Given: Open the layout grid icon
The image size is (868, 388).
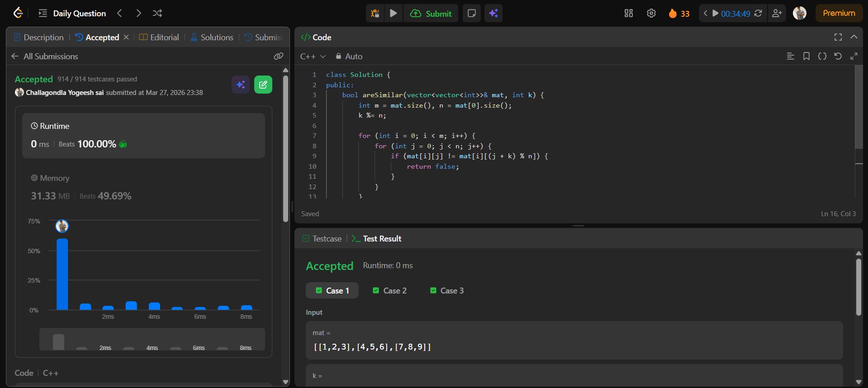Looking at the screenshot, I should (629, 13).
